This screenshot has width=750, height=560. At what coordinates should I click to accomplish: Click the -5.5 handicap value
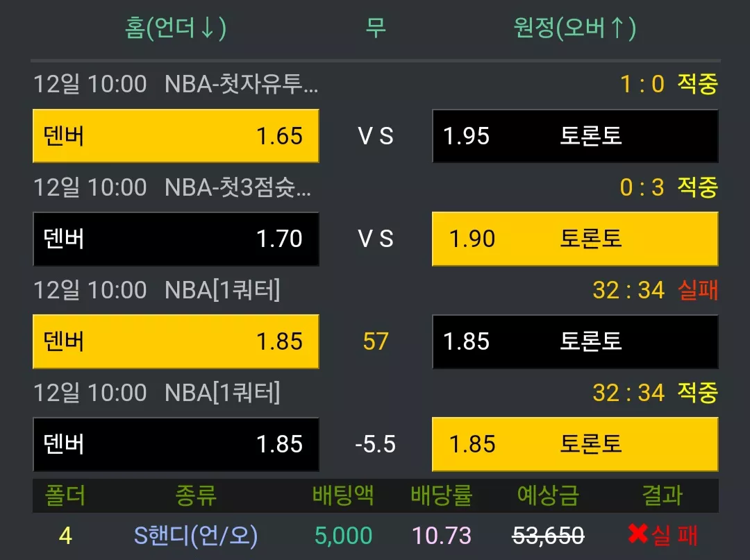376,444
